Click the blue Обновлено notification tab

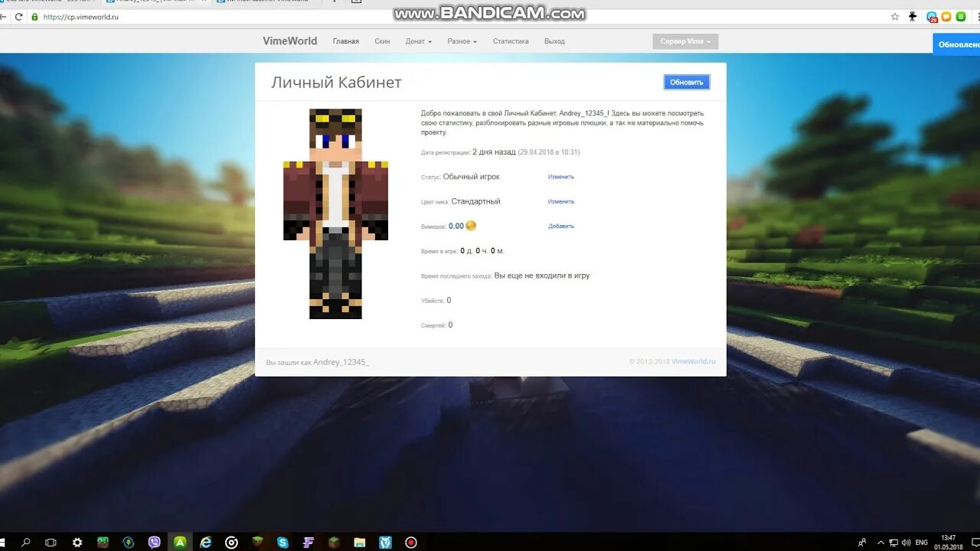(956, 44)
